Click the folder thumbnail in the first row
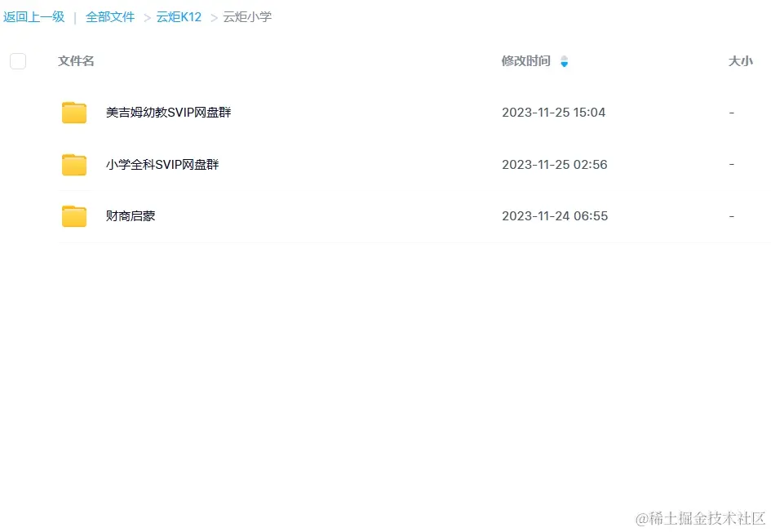 [74, 112]
